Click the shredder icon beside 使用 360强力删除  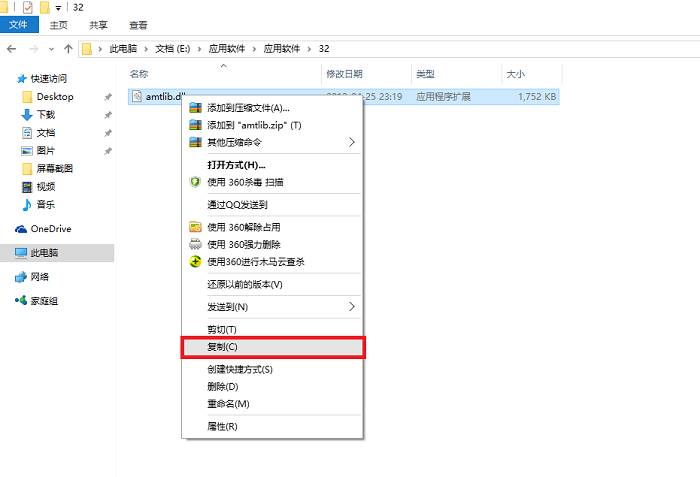coord(196,244)
